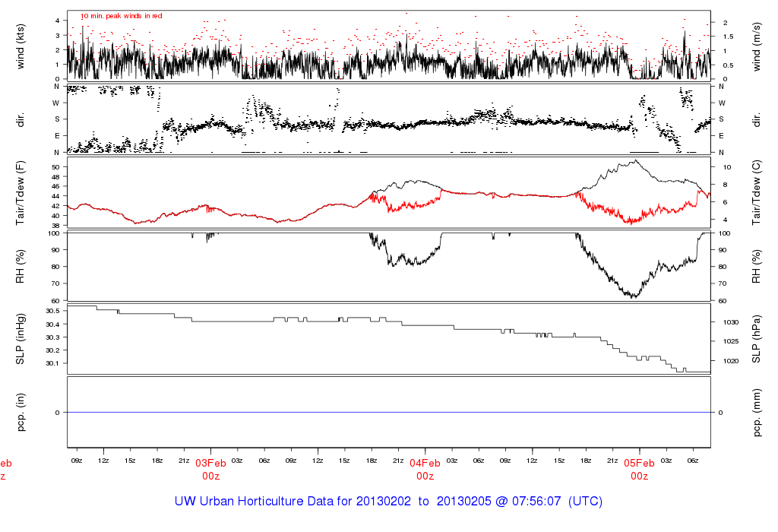
Task: Click the '05Feb 00z' date marker
Action: [x=640, y=470]
